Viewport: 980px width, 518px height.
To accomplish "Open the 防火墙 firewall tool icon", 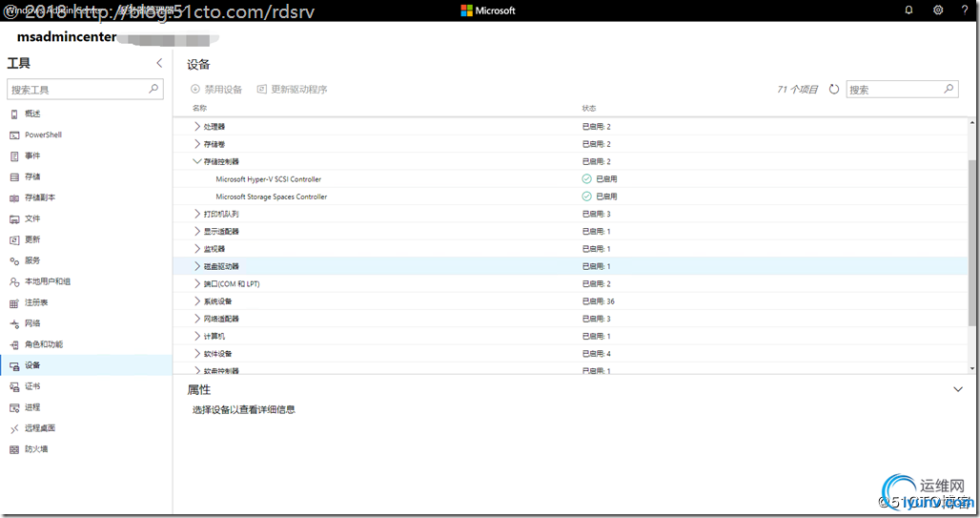I will [x=14, y=450].
